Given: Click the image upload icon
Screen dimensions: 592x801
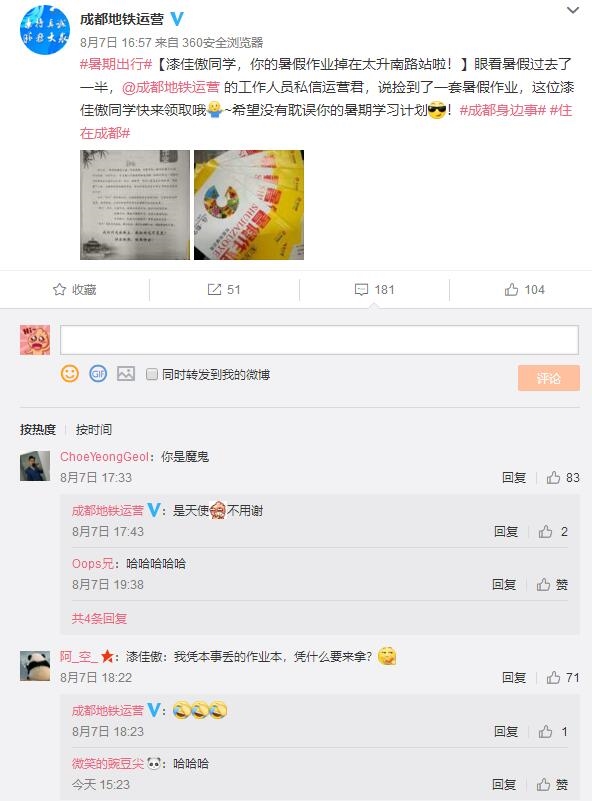Looking at the screenshot, I should pos(126,374).
